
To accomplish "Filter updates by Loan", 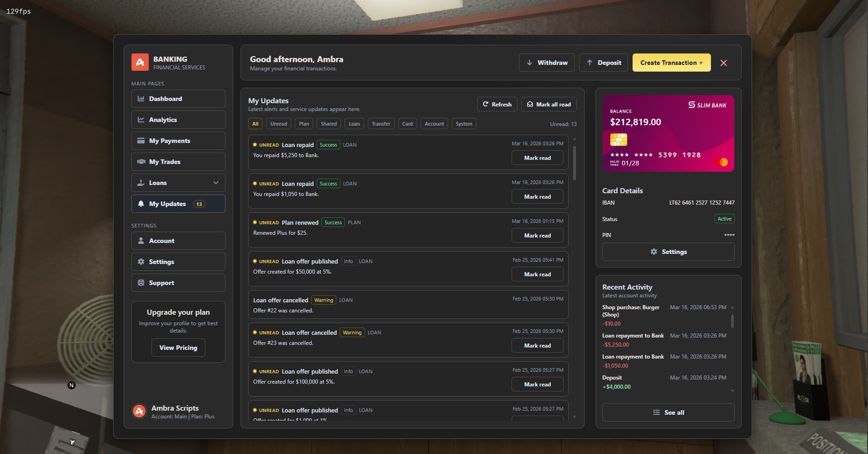I will pos(354,124).
